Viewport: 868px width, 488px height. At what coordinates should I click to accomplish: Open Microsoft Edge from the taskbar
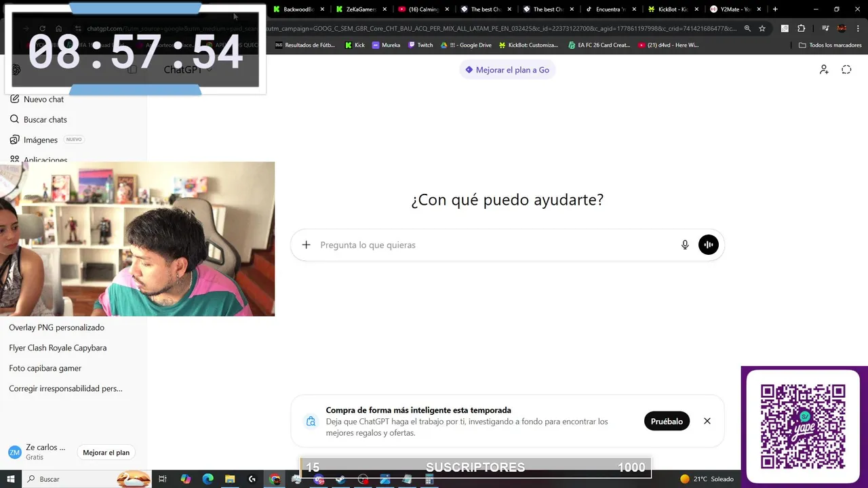click(208, 479)
